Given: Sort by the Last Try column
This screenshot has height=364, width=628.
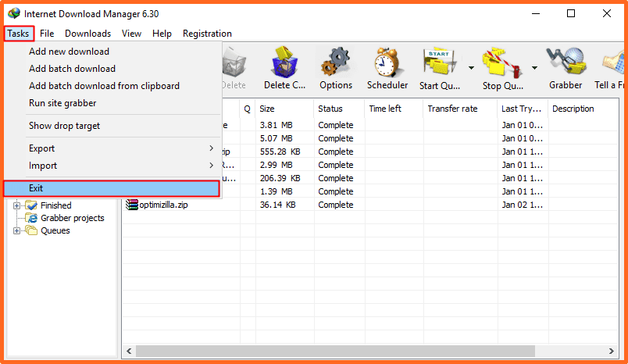Looking at the screenshot, I should 523,109.
